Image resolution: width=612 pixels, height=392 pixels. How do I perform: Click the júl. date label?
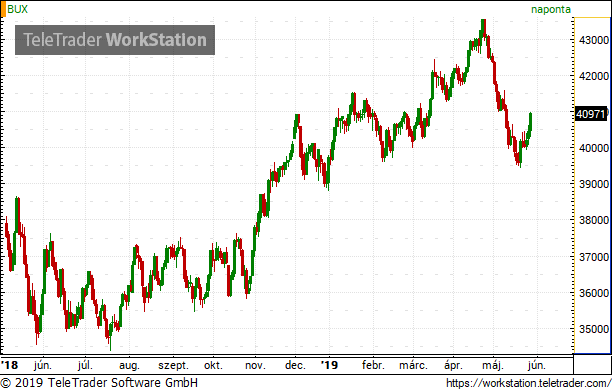pyautogui.click(x=85, y=365)
